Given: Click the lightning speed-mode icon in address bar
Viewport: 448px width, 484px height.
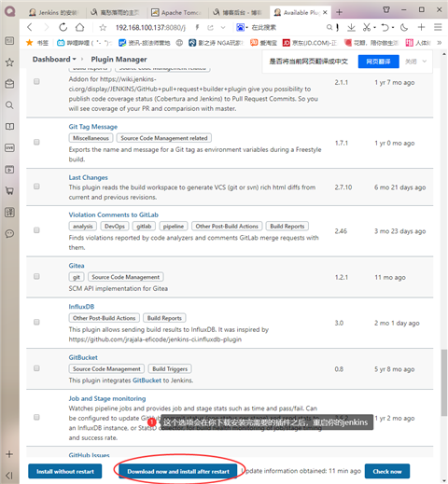Looking at the screenshot, I should point(197,28).
